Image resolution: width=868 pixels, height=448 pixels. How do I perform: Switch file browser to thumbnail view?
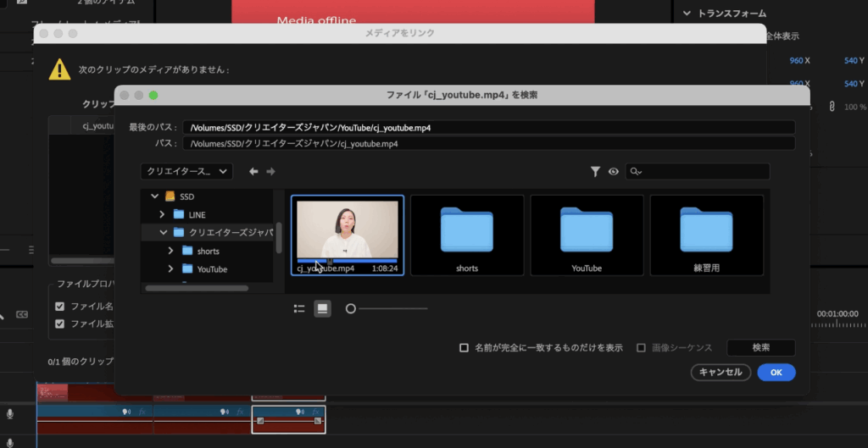322,309
